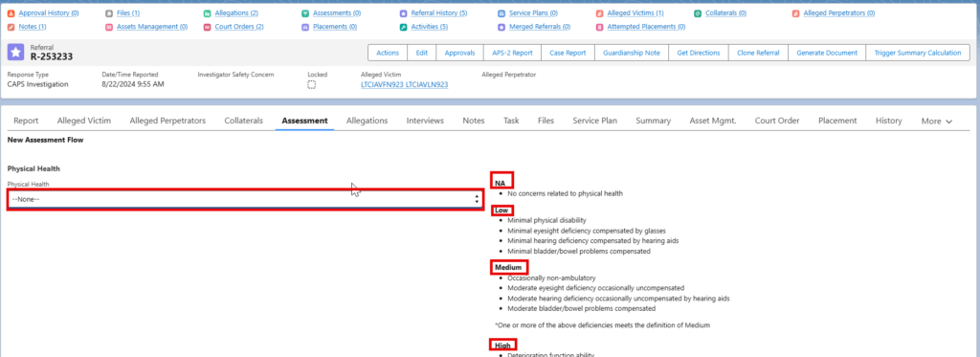Open the History tab
980x357 pixels.
pos(889,121)
